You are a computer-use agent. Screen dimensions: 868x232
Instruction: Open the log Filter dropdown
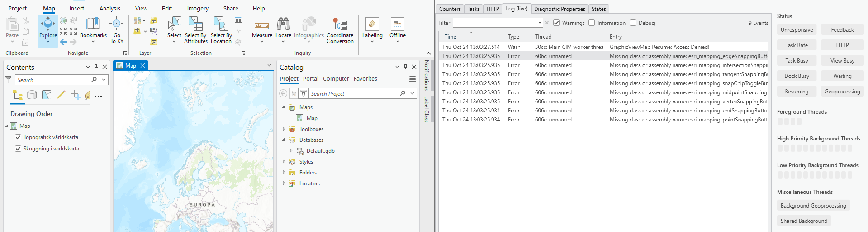540,23
